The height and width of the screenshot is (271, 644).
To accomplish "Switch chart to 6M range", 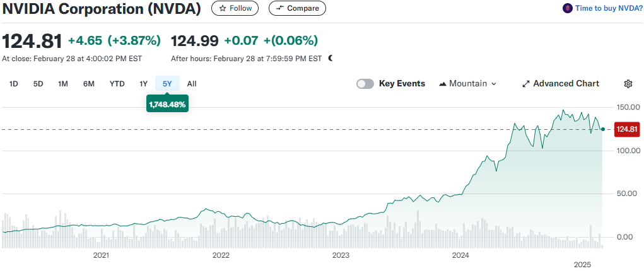I will tap(89, 84).
